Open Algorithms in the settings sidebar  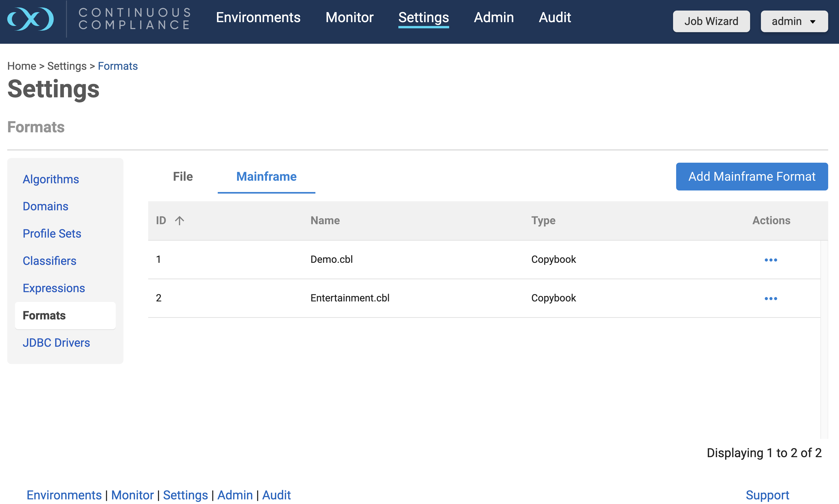pyautogui.click(x=51, y=179)
